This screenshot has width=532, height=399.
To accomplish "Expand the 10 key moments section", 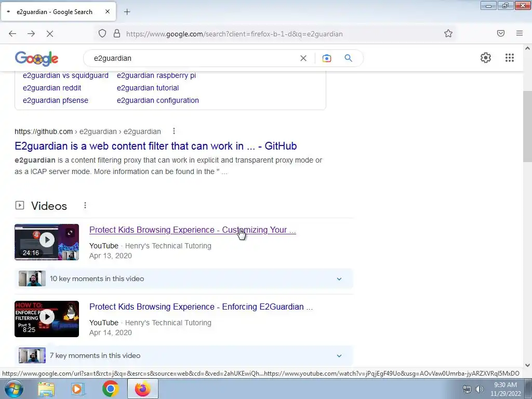I will [x=339, y=279].
